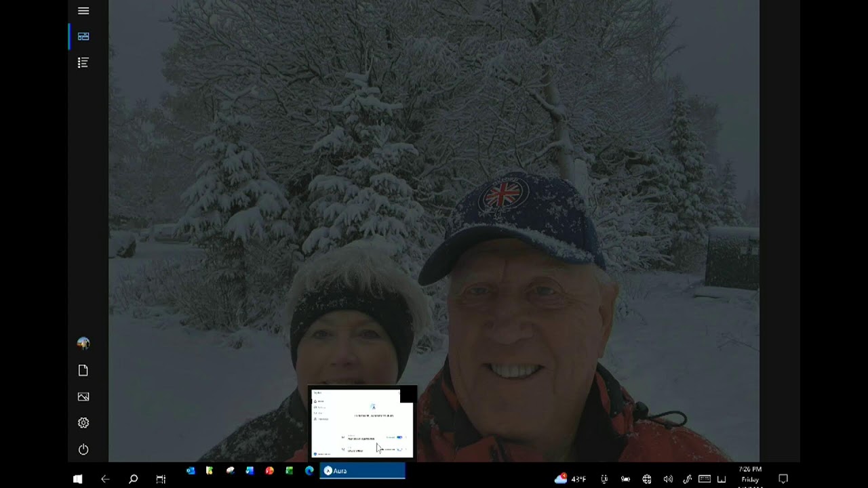Launch Microsoft Edge from the taskbar
The width and height of the screenshot is (868, 488).
pos(309,470)
